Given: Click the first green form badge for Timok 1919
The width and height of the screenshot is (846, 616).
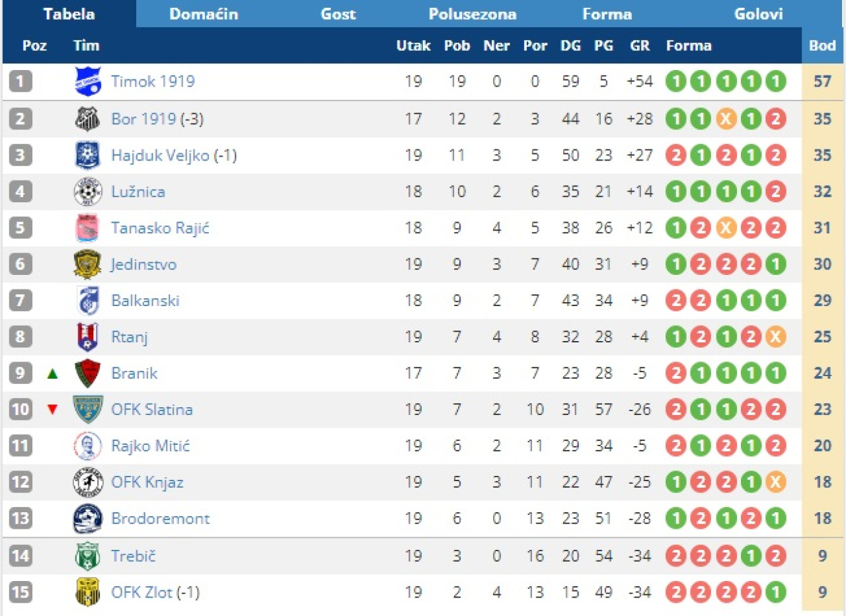Looking at the screenshot, I should tap(675, 82).
